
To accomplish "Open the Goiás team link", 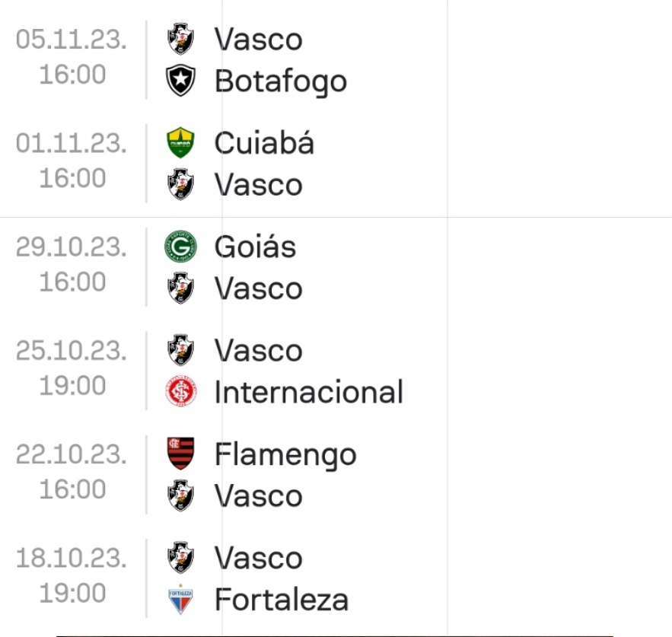I will coord(255,247).
